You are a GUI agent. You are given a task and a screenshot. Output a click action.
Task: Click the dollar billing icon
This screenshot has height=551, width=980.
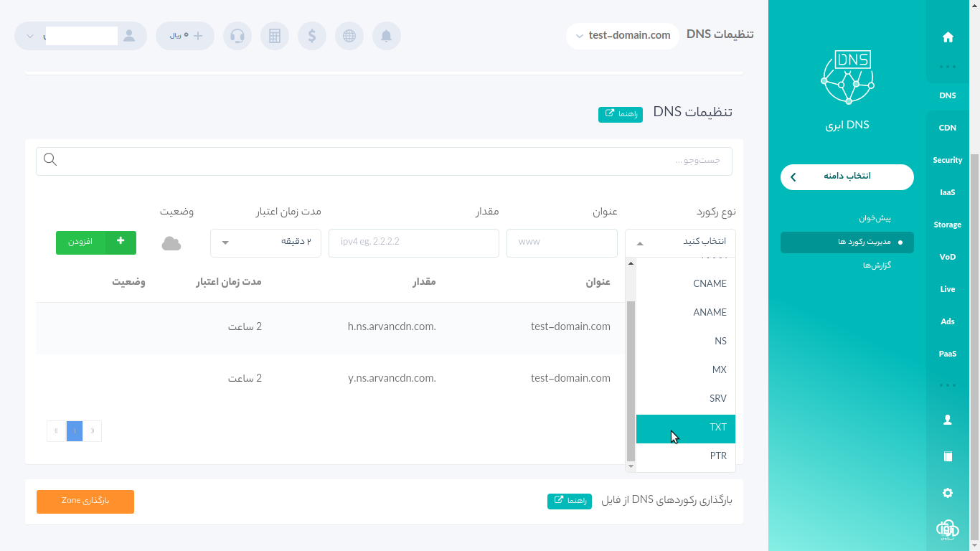[x=312, y=36]
